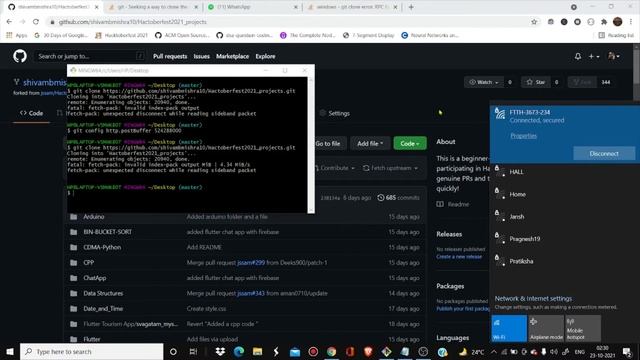Open the BIN-BUCKET-SORT folder

(x=107, y=232)
